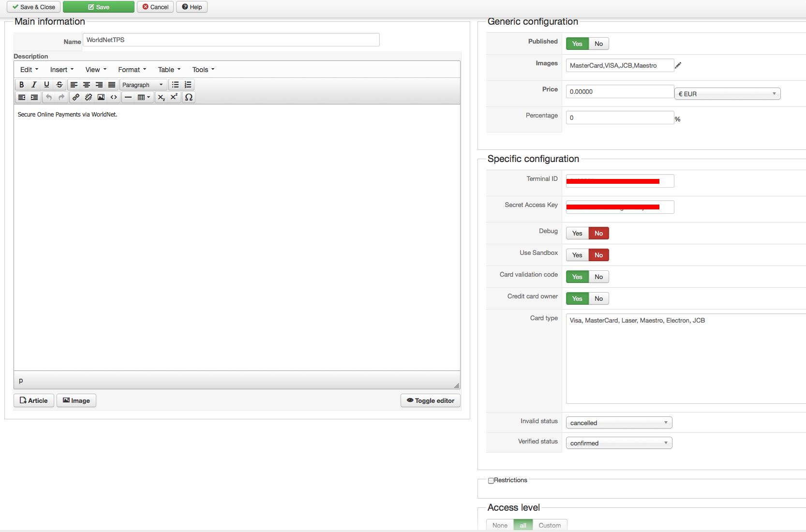Click the Secret Access Key field
806x532 pixels.
620,207
